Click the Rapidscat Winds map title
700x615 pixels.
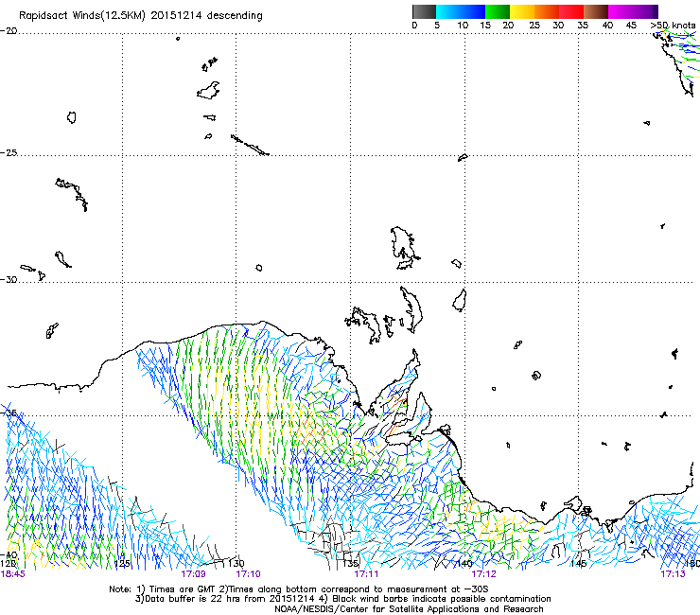141,15
